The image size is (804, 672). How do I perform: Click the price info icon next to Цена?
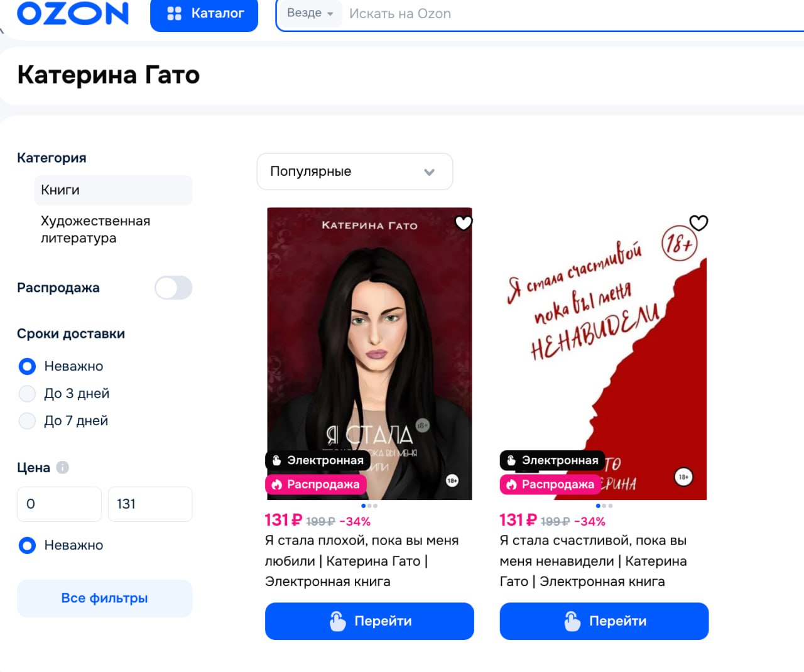[62, 467]
